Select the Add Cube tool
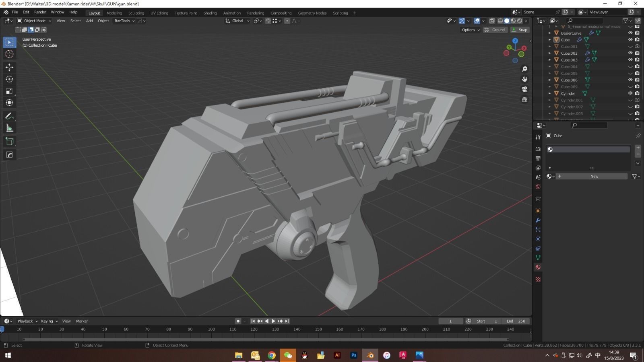 pos(9,142)
